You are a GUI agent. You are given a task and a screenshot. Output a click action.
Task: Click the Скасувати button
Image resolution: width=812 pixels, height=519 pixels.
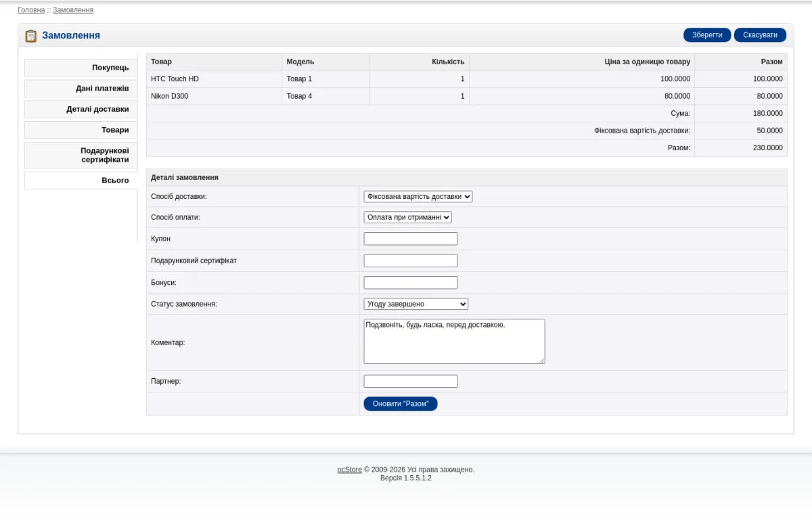coord(760,35)
